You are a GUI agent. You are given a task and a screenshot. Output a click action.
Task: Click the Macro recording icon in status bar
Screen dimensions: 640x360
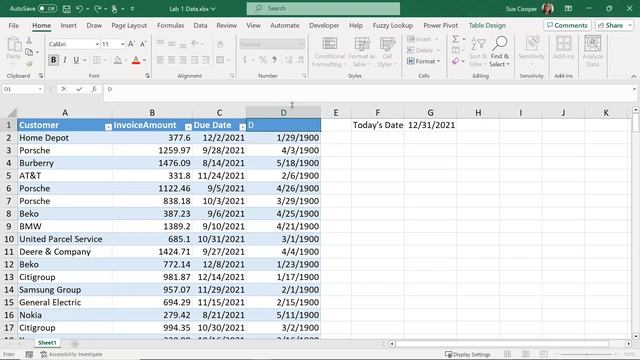(x=29, y=354)
